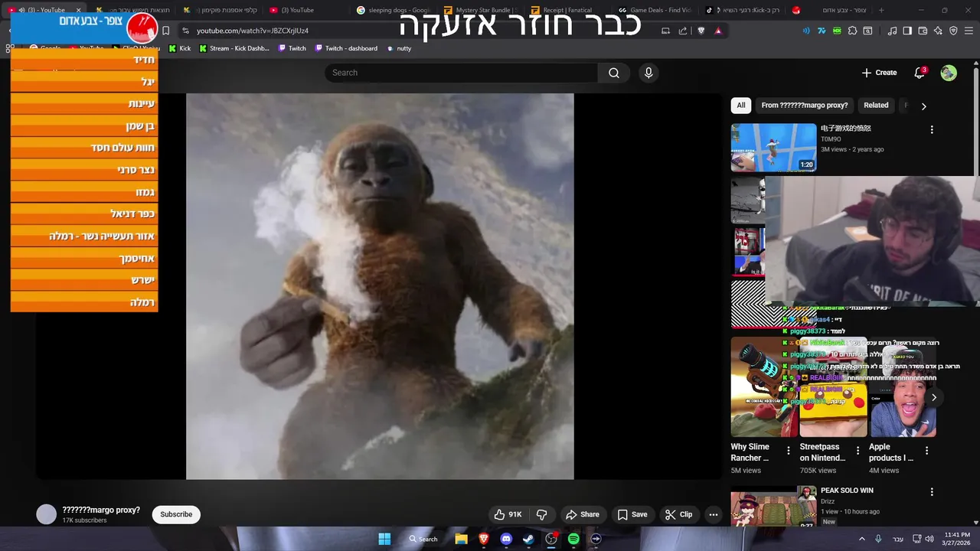980x551 pixels.
Task: Select the Related filter chip
Action: point(876,106)
